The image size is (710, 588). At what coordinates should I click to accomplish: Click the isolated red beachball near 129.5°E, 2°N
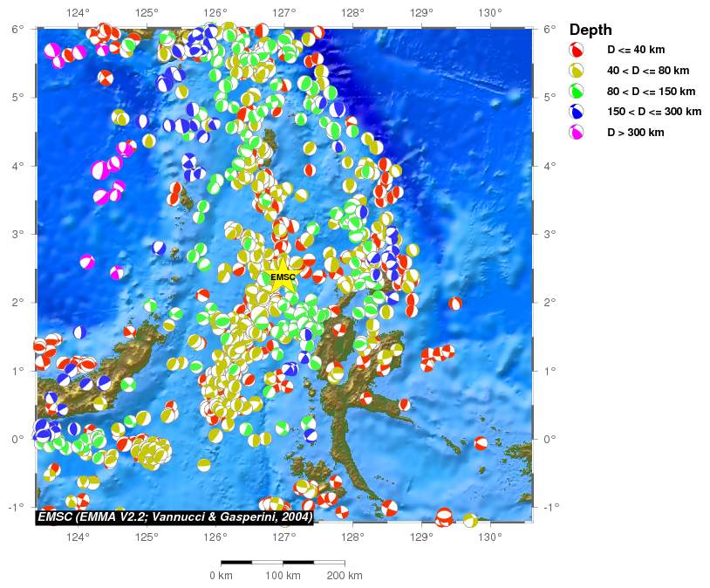coord(455,304)
